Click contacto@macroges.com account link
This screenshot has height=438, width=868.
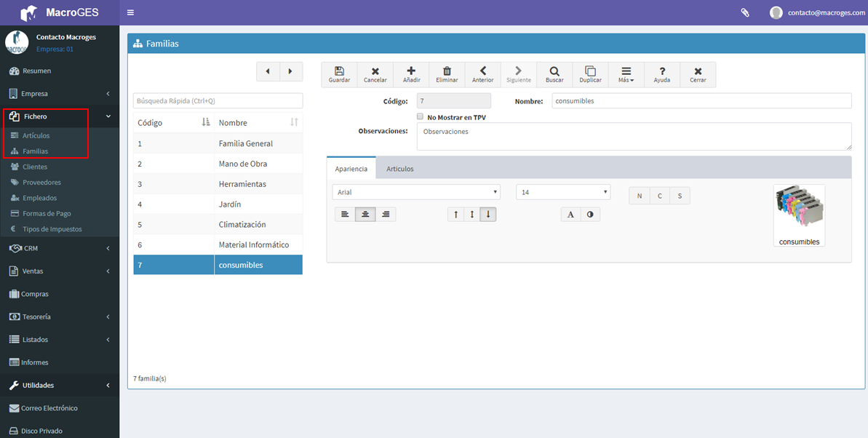(x=827, y=12)
